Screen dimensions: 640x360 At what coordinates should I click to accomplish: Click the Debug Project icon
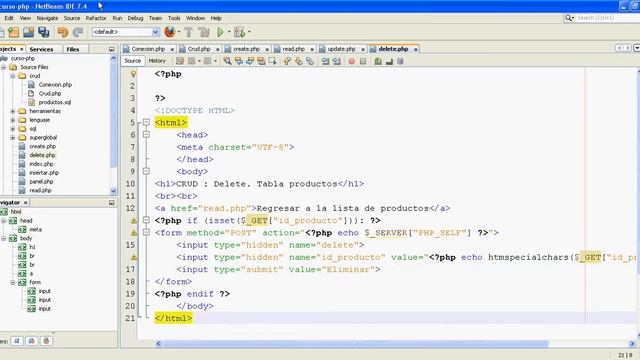click(240, 32)
